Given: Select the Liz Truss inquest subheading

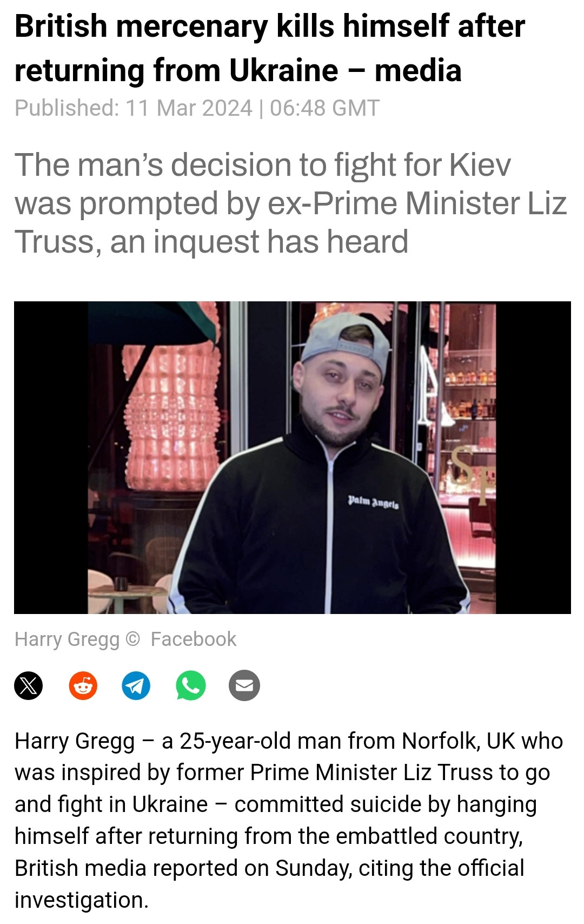Looking at the screenshot, I should 290,203.
